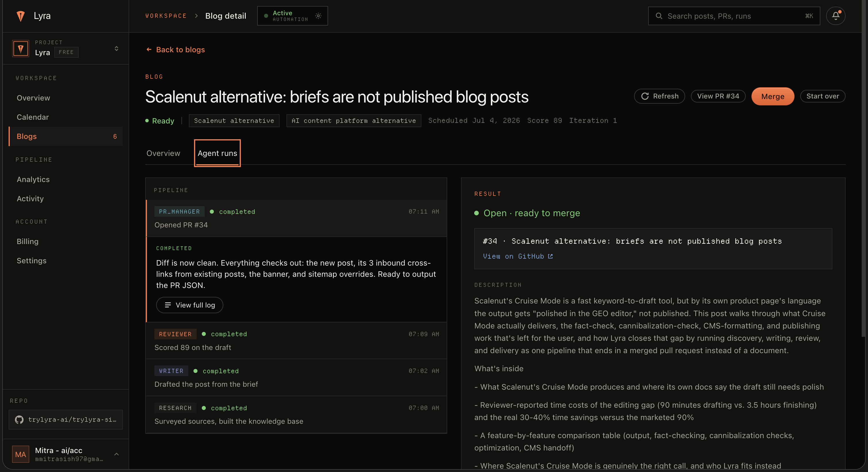The width and height of the screenshot is (868, 472).
Task: Click the search magnifier icon
Action: click(x=659, y=16)
